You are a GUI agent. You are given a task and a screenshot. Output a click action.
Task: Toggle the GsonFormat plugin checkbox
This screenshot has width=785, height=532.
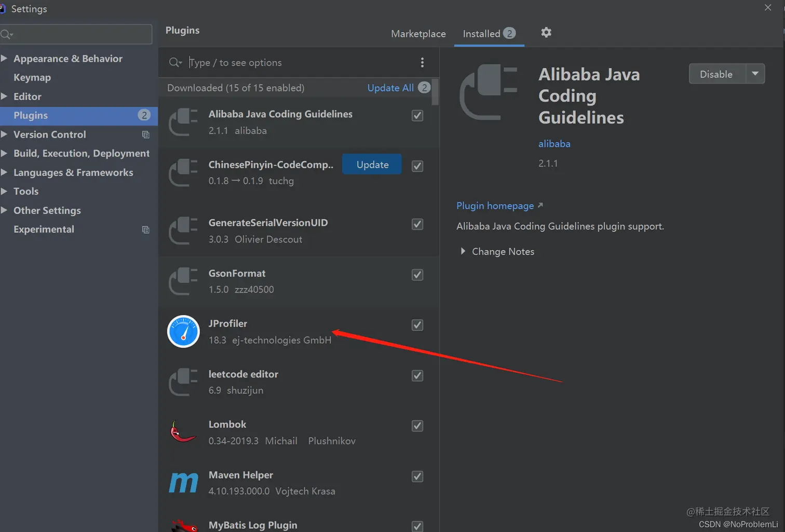417,275
